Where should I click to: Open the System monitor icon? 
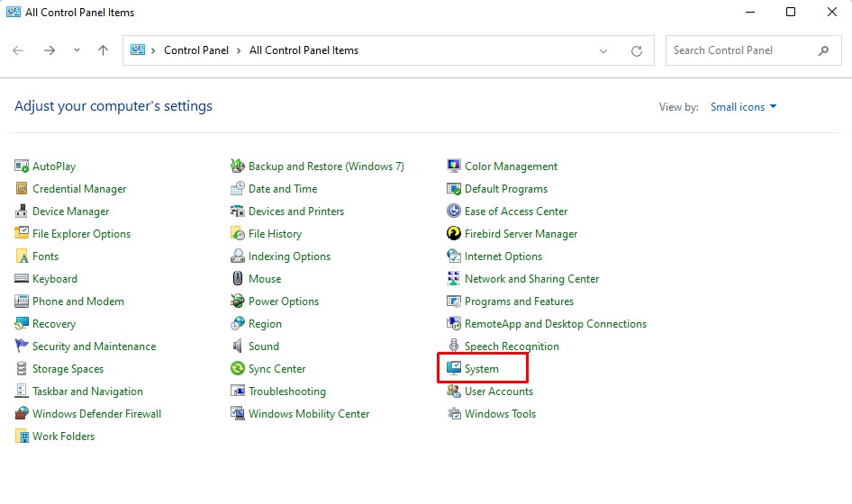454,369
